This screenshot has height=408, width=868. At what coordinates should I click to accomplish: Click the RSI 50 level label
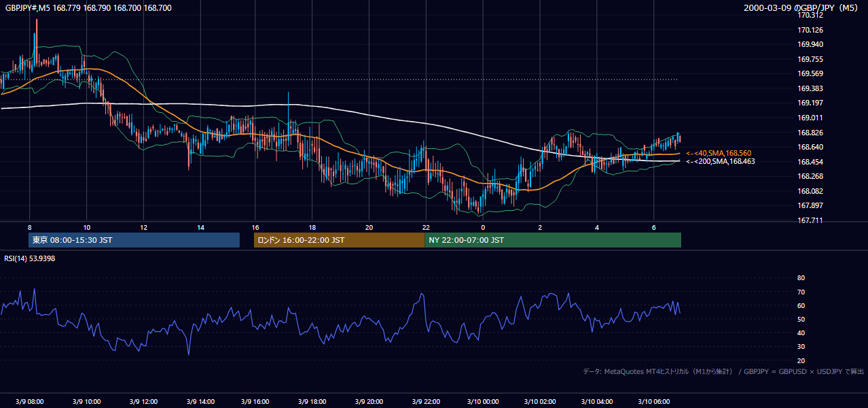click(801, 319)
